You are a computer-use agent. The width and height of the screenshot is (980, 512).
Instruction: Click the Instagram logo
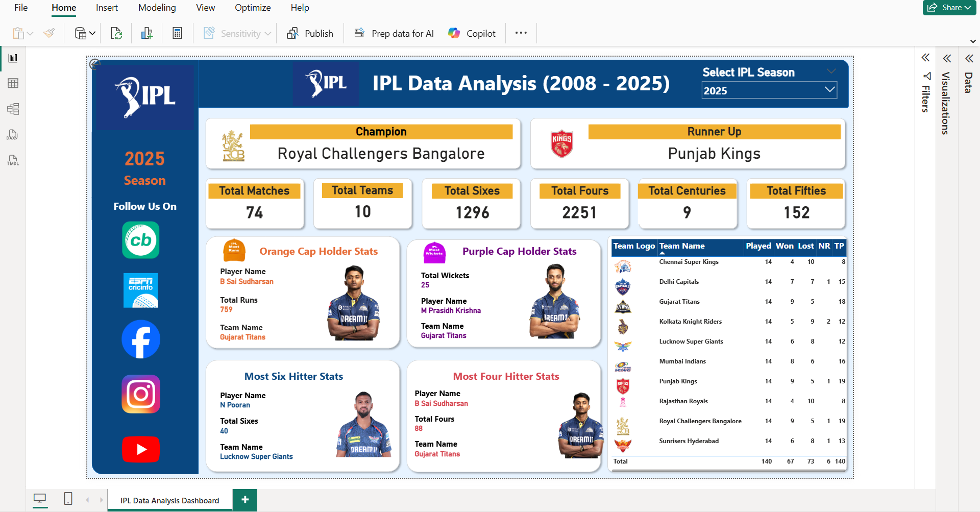pyautogui.click(x=141, y=394)
